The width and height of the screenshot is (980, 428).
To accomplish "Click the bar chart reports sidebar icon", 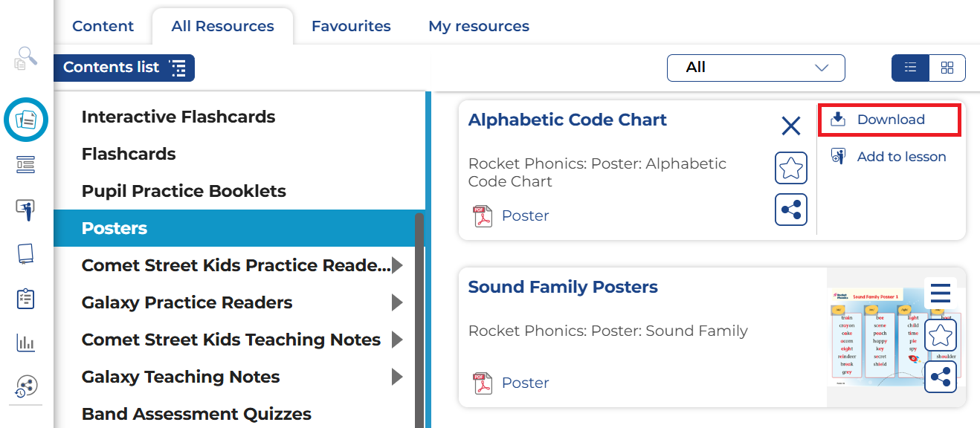I will [26, 343].
